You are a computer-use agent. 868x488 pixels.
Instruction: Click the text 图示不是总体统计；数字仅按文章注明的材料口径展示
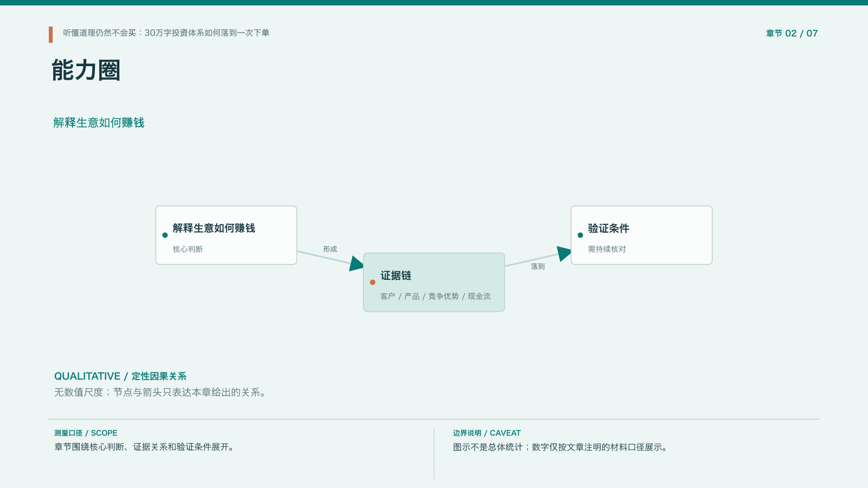point(561,447)
